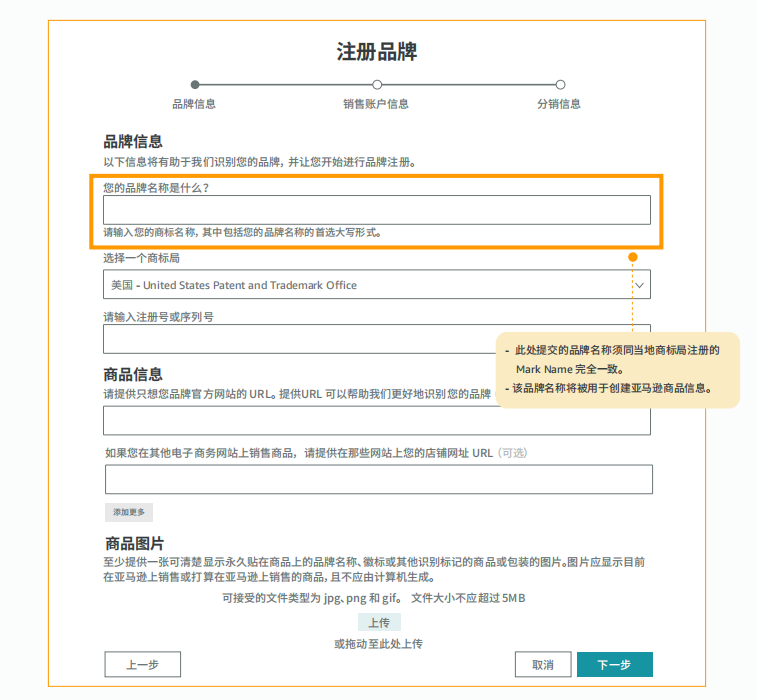Click the 添加更多 button
This screenshot has height=700, width=757.
pyautogui.click(x=129, y=512)
